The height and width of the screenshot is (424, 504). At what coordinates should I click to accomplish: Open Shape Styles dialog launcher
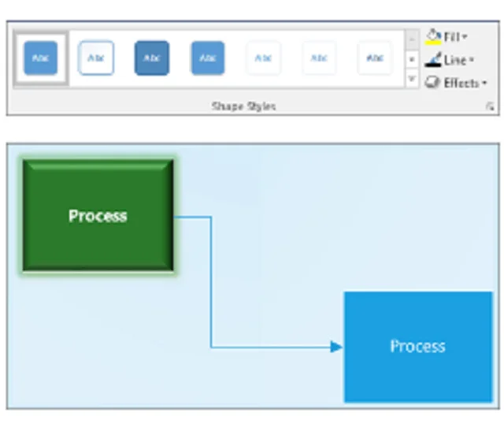(490, 106)
